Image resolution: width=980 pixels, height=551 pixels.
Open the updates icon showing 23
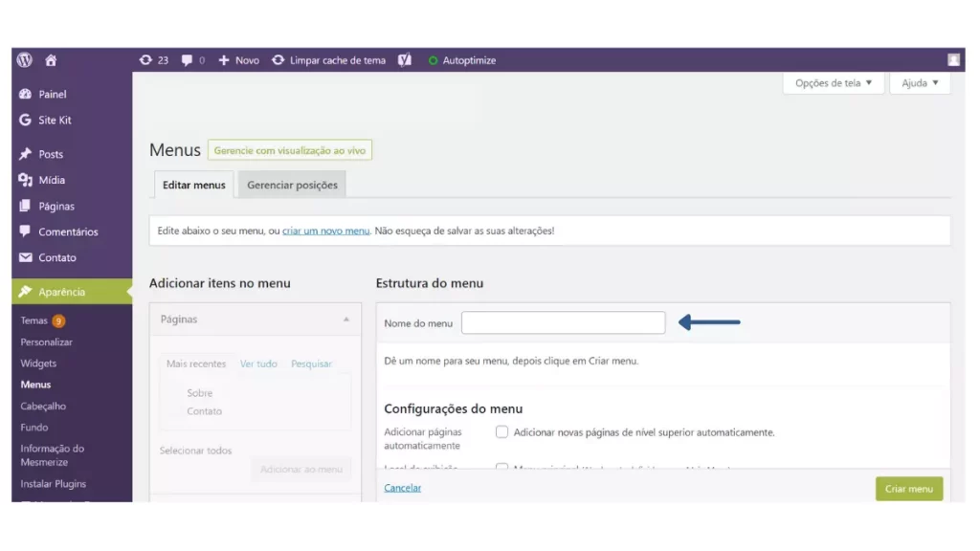[x=154, y=60]
